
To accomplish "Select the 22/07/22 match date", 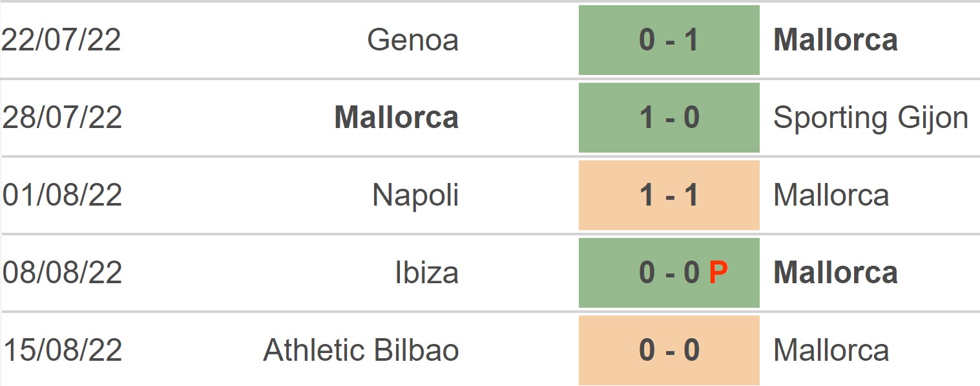I will tap(61, 40).
